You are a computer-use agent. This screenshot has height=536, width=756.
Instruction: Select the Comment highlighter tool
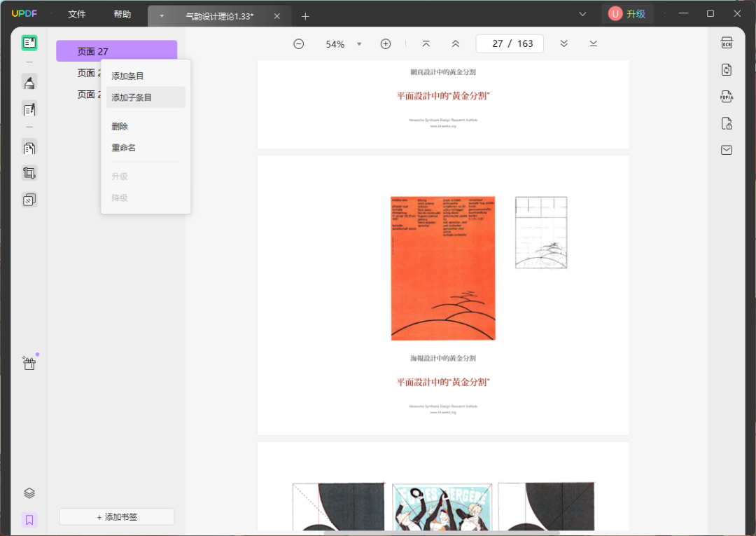tap(29, 83)
